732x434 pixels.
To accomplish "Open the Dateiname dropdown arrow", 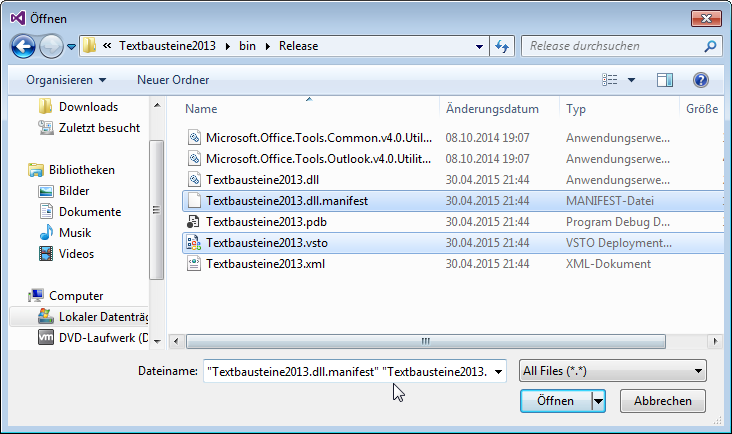I will click(x=498, y=371).
